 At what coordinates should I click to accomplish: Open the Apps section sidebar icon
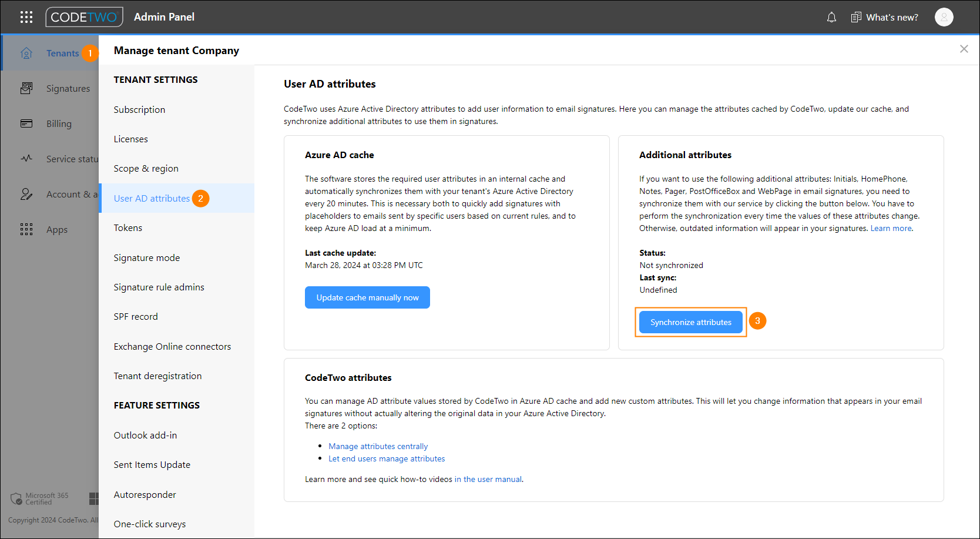tap(26, 229)
